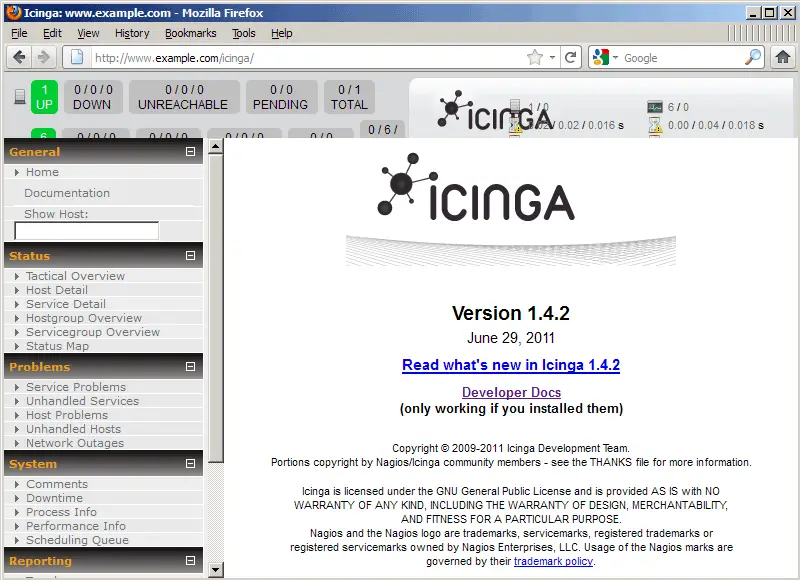Open the History menu
The height and width of the screenshot is (580, 800).
pyautogui.click(x=132, y=33)
